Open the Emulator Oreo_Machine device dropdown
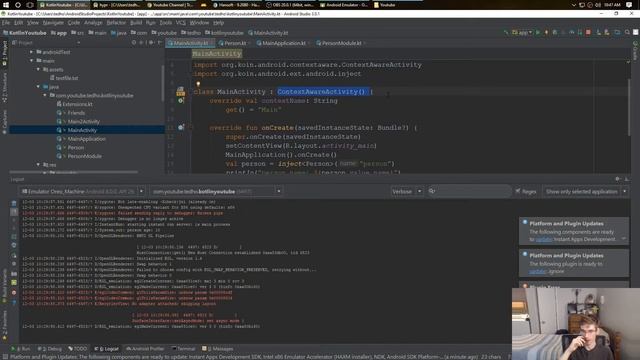640x360 pixels. pyautogui.click(x=82, y=191)
